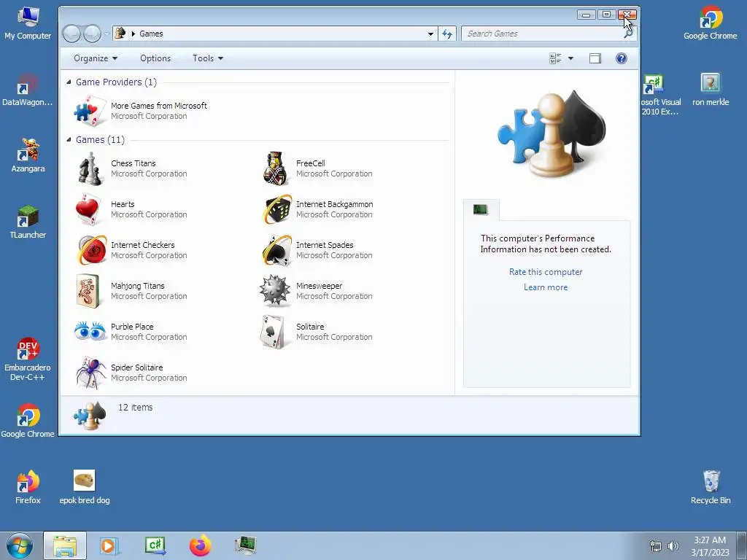Collapse the Games (11) group
The width and height of the screenshot is (747, 560).
coord(69,139)
